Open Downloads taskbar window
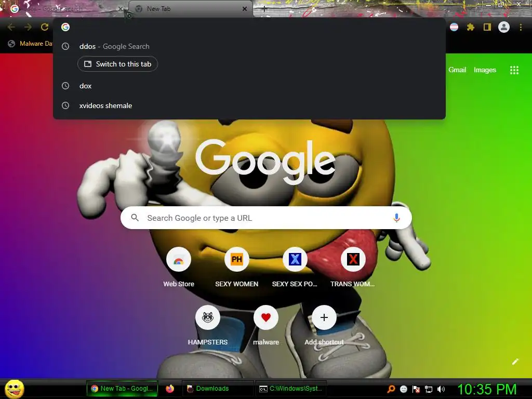Screen dimensions: 532x399 (x=218, y=389)
